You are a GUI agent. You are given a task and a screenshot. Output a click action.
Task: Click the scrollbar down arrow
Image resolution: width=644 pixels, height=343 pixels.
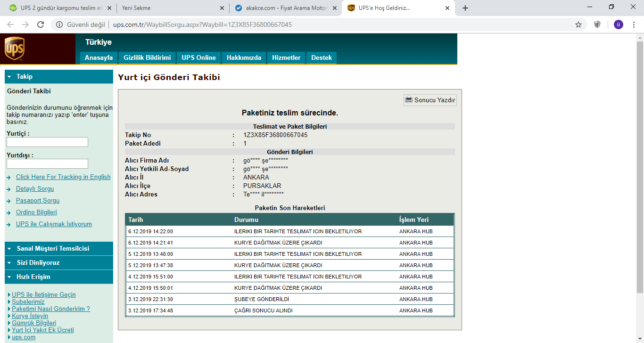coord(640,339)
